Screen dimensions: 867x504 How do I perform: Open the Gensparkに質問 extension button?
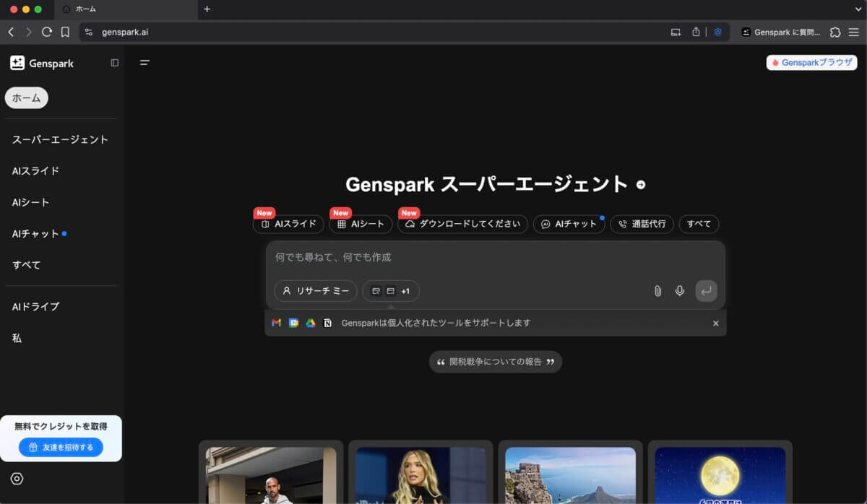pyautogui.click(x=781, y=32)
